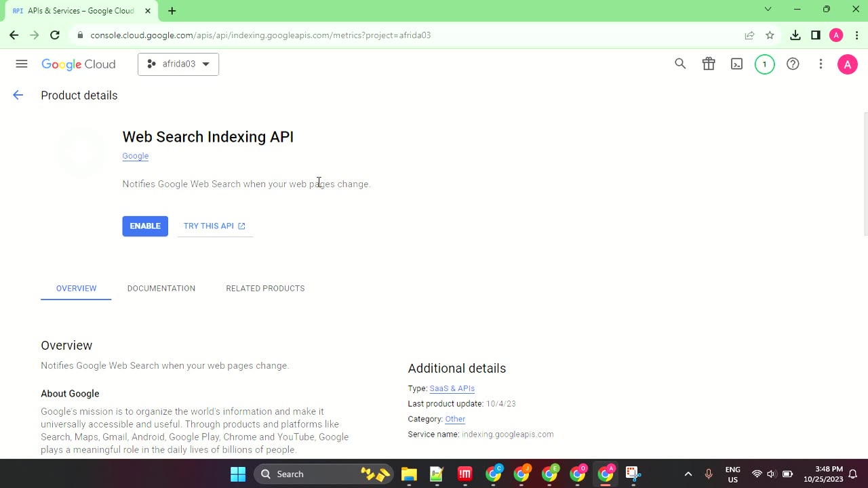Open the taskbar clock showing 3:48 PM
Viewport: 868px width, 488px height.
click(x=823, y=474)
